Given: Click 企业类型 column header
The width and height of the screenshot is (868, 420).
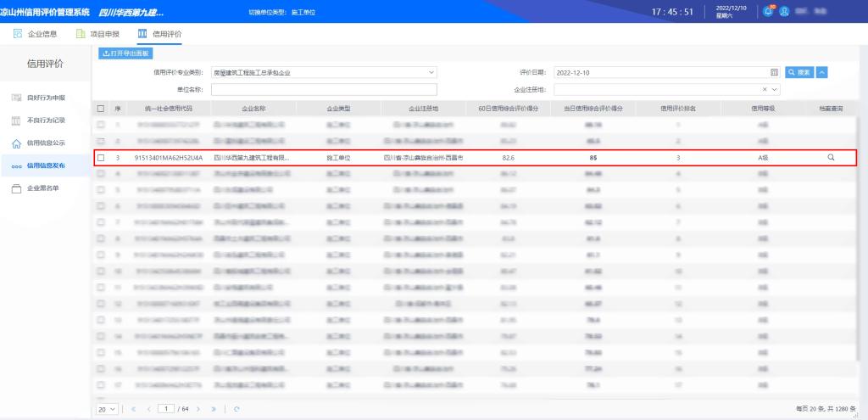Looking at the screenshot, I should coord(339,109).
